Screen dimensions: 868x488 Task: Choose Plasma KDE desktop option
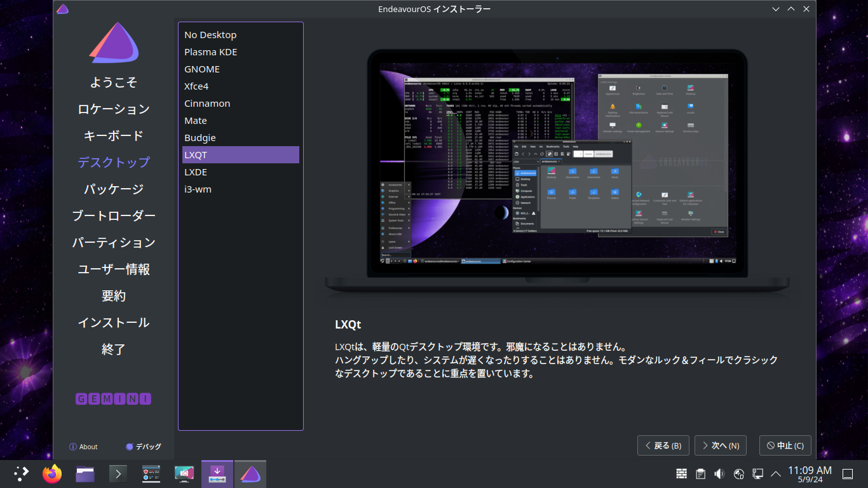pyautogui.click(x=240, y=52)
